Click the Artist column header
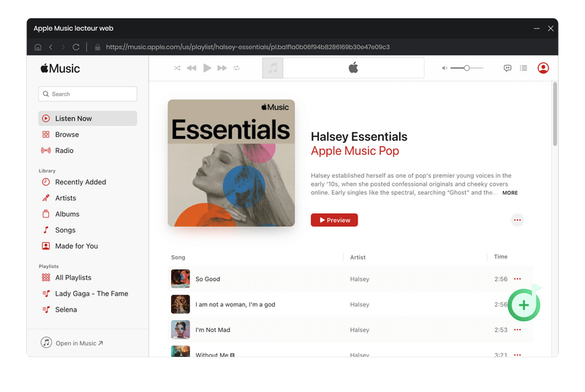 358,257
